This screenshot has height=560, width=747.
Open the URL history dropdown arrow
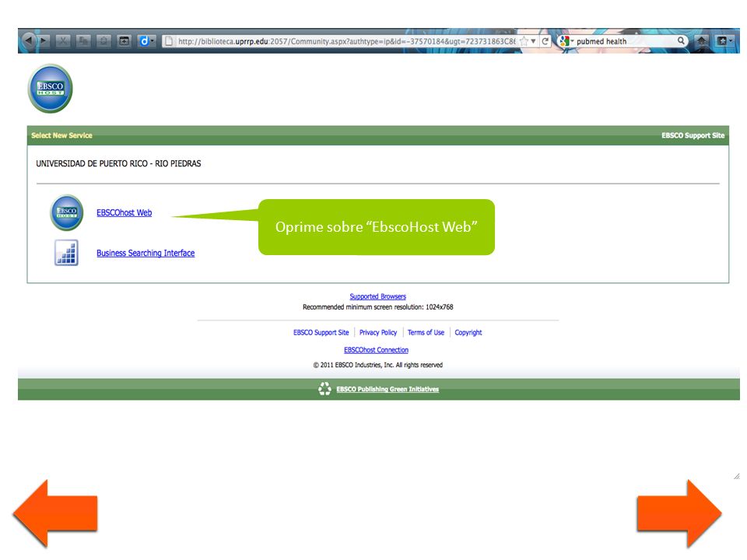pyautogui.click(x=533, y=41)
